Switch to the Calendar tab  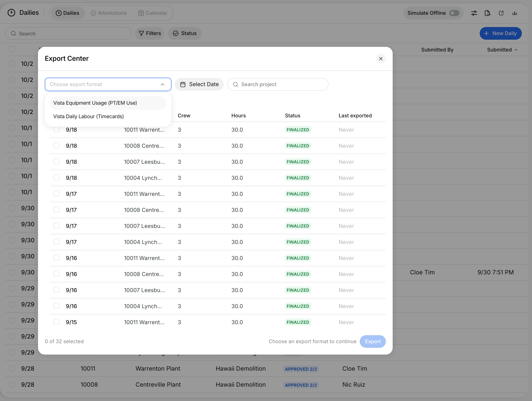click(x=153, y=13)
